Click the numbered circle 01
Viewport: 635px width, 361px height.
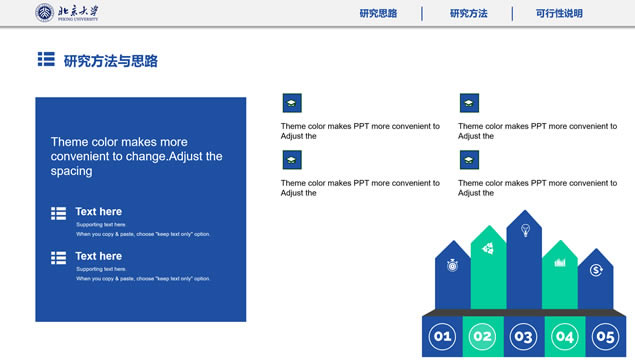click(442, 336)
